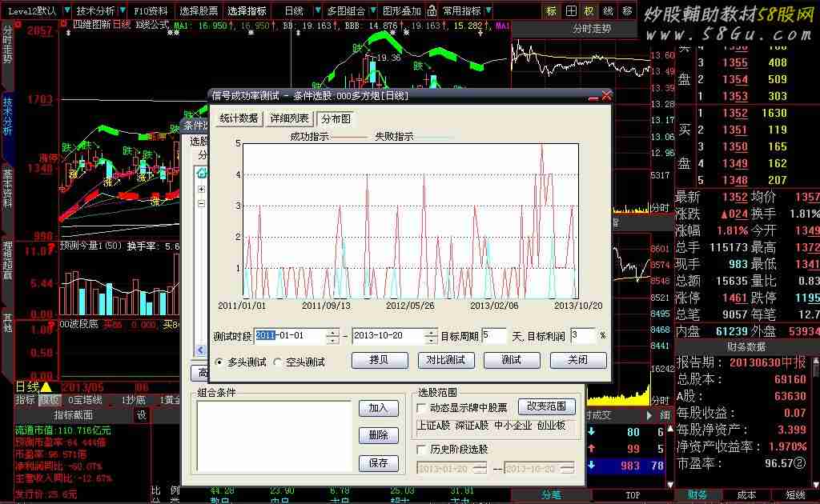The image size is (820, 504).
Task: Click the 移 toolbar icon
Action: point(627,11)
